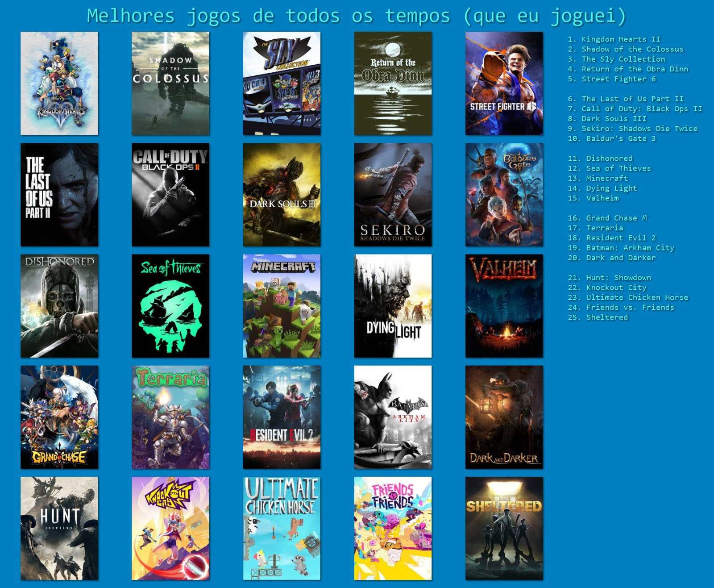Screen dimensions: 714x588
Task: Click list entry '8. Dark Souls III'
Action: [x=607, y=118]
